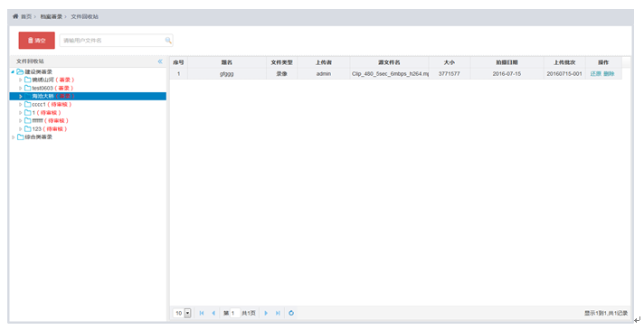
Task: Click the admin uploader cell
Action: tap(324, 74)
